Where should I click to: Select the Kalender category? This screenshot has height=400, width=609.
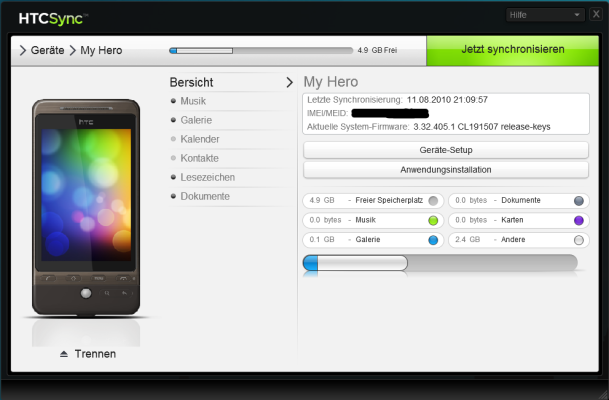point(200,139)
